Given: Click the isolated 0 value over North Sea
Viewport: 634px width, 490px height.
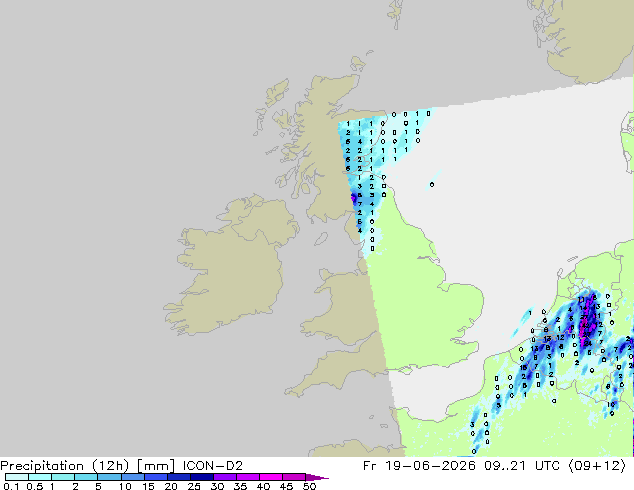Looking at the screenshot, I should 432,185.
